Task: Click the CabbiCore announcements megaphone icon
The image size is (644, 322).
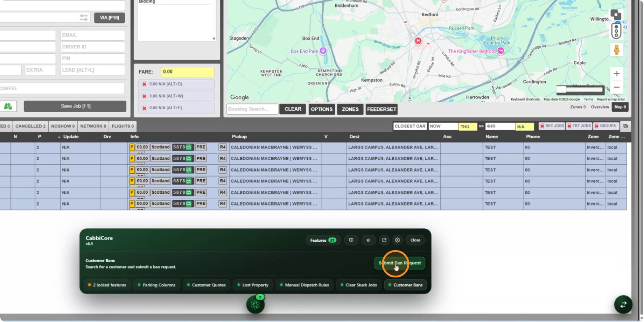Action: coord(368,240)
